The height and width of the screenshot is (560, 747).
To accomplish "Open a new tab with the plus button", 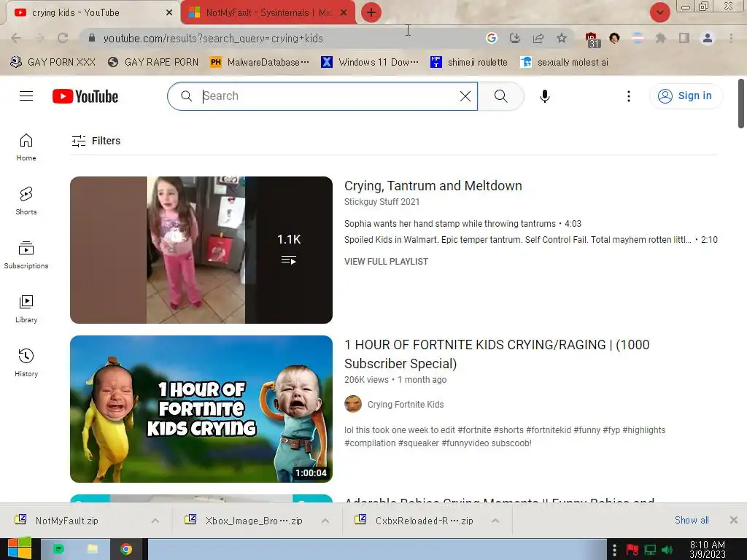I will click(371, 12).
